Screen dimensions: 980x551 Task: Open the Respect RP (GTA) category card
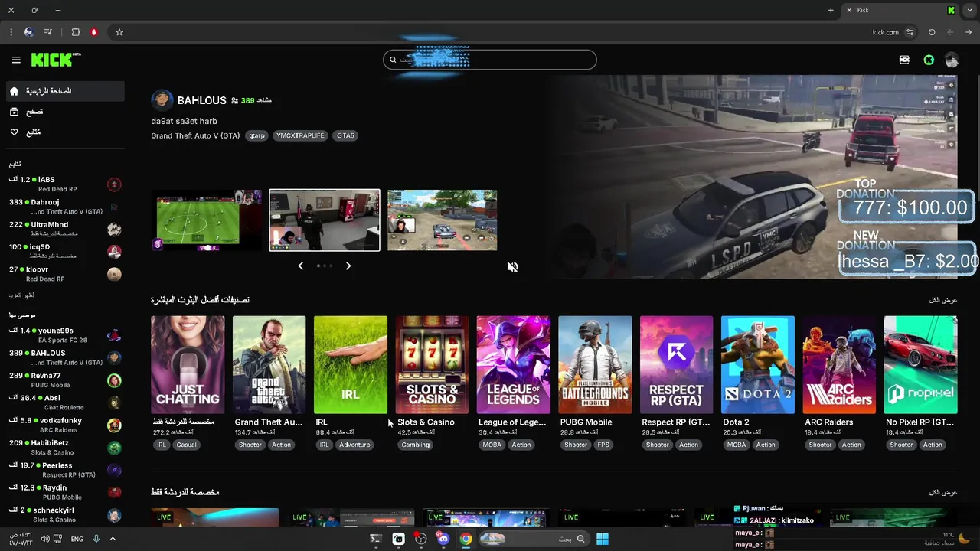tap(676, 365)
